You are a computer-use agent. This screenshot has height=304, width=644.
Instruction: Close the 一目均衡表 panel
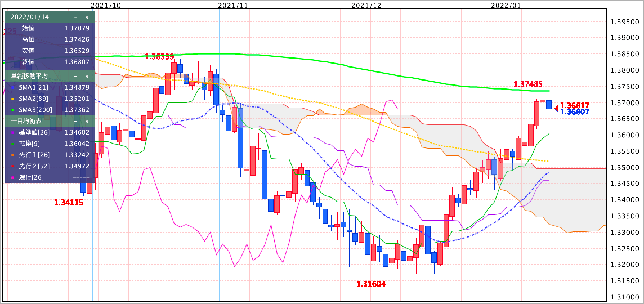tap(87, 121)
